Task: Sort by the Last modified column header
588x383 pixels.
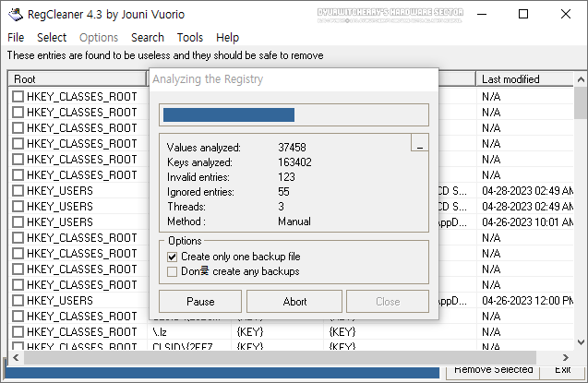Action: coord(525,79)
